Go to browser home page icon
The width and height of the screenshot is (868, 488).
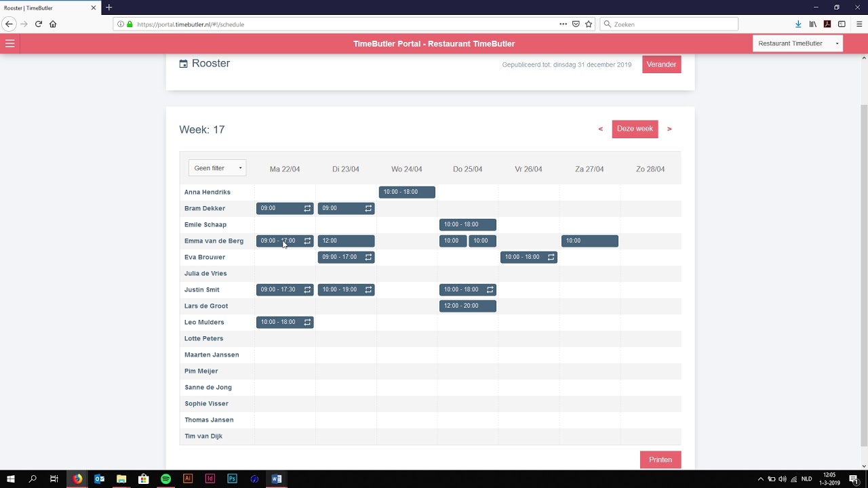coord(53,24)
